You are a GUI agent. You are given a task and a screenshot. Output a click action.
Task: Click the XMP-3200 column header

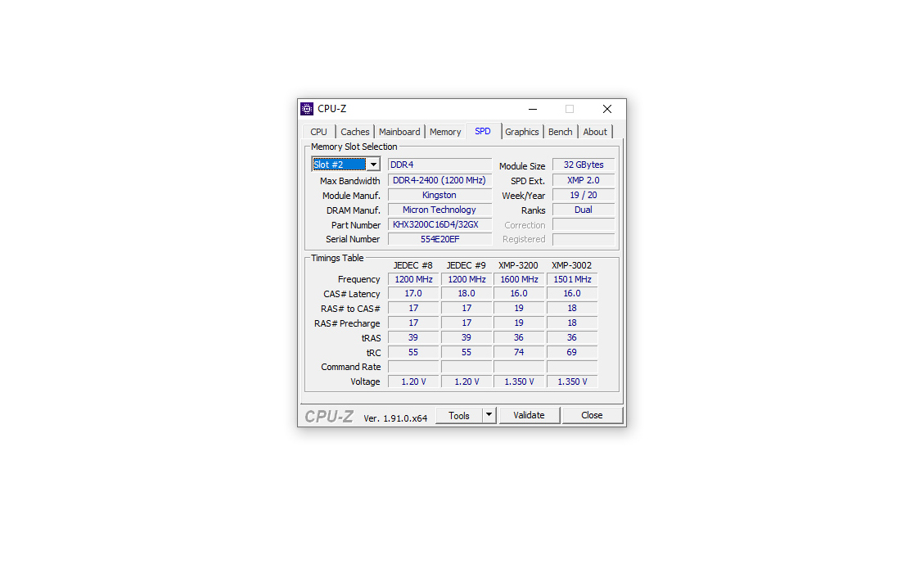519,265
